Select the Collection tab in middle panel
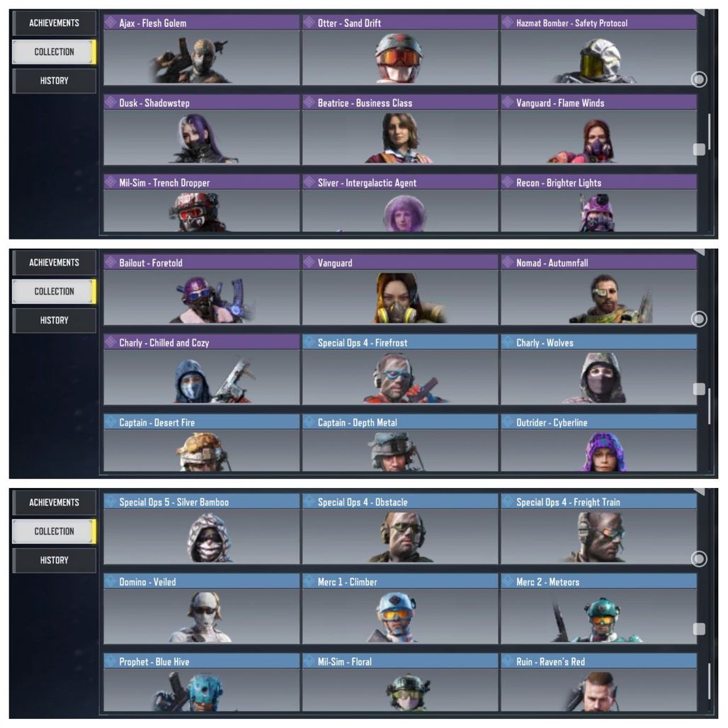Screen dimensions: 728x728 pyautogui.click(x=54, y=292)
